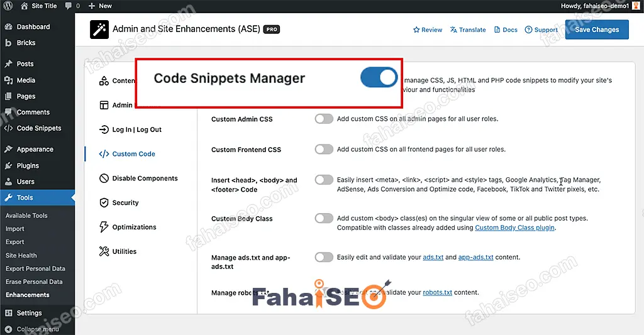Click the Security shield icon
This screenshot has height=335, width=644.
point(104,202)
